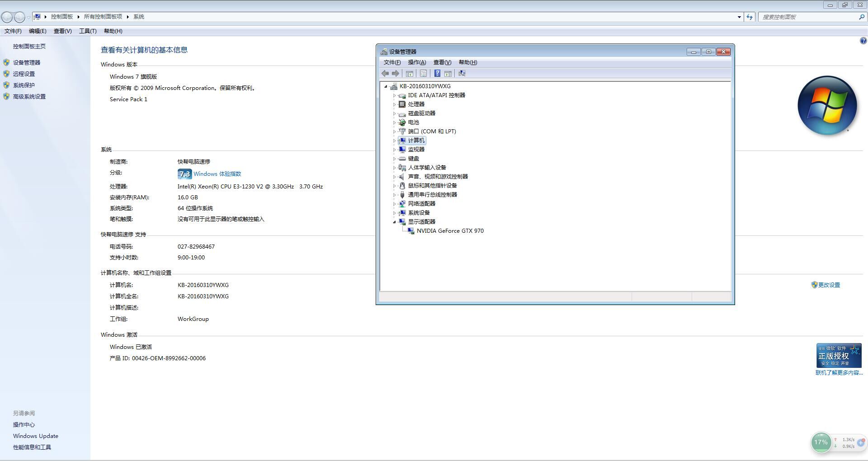
Task: Open the 操作(A) menu in Device Manager
Action: coord(416,62)
